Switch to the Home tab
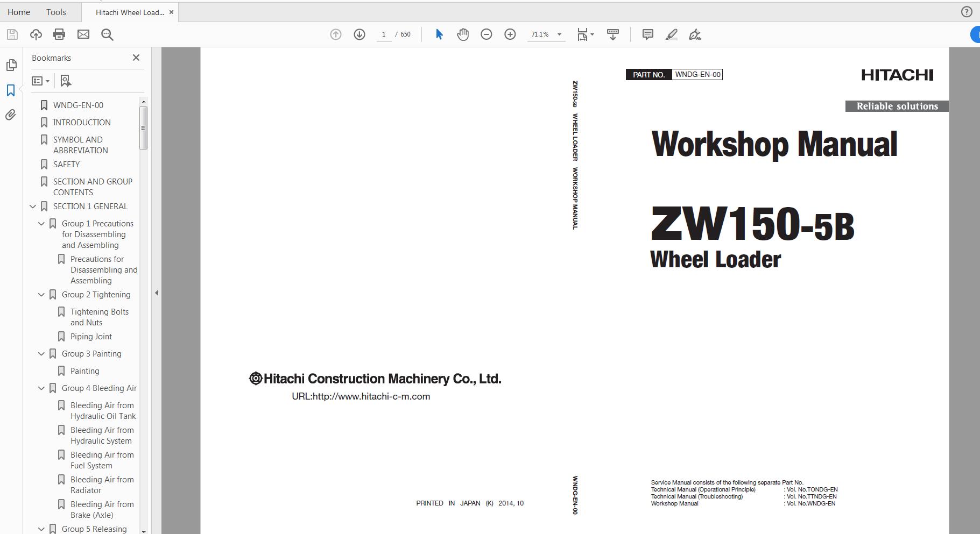This screenshot has height=534, width=980. coord(19,12)
